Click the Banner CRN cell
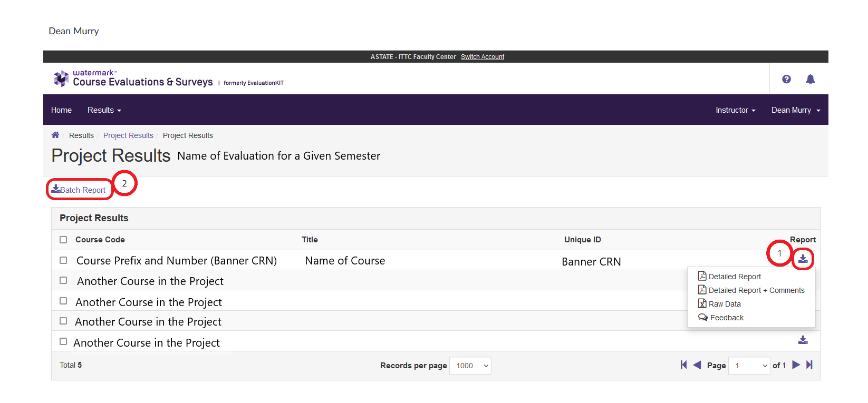868x403 pixels. 591,262
